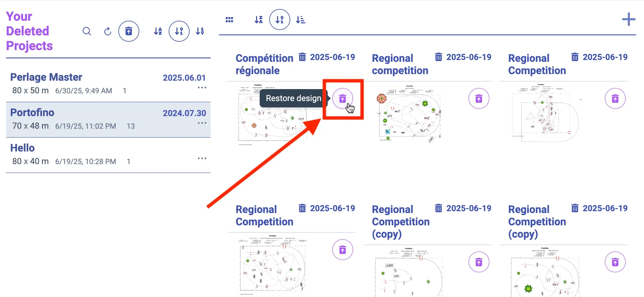Restore the Regional competition design in top middle

479,98
